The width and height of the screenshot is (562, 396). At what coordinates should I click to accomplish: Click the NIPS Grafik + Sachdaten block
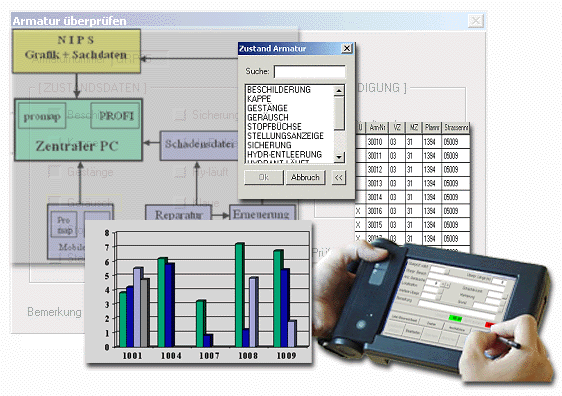click(76, 51)
